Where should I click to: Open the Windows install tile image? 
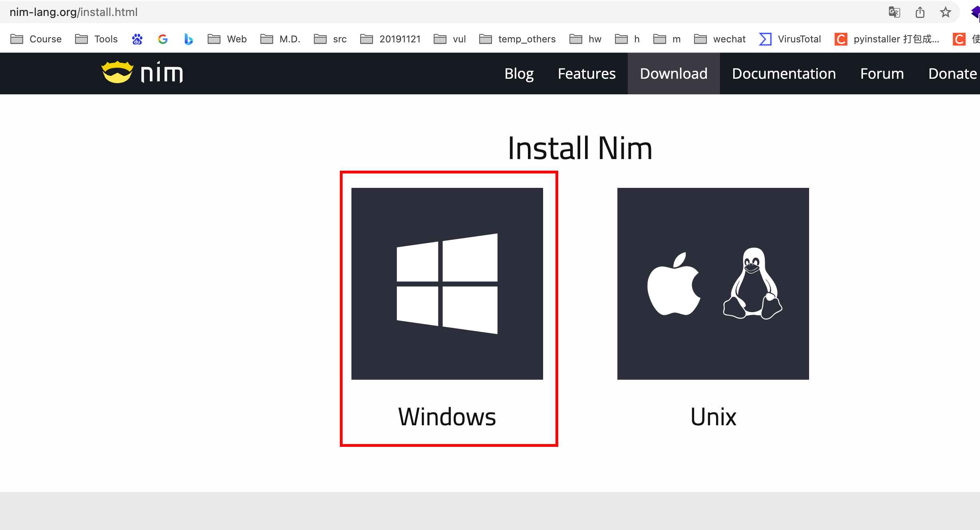coord(447,283)
